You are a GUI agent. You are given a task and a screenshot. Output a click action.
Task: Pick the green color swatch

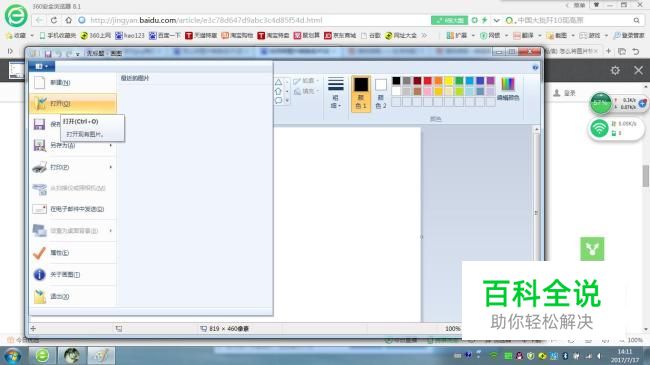point(459,80)
